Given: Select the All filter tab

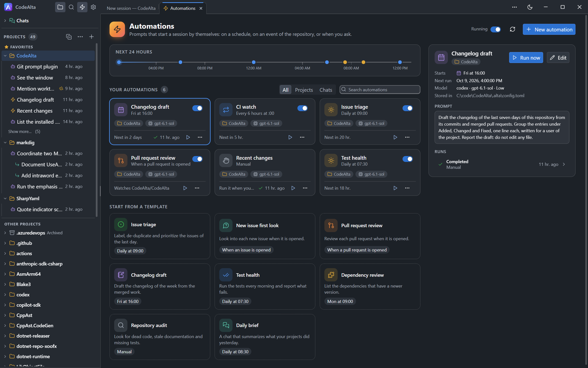Looking at the screenshot, I should [285, 90].
